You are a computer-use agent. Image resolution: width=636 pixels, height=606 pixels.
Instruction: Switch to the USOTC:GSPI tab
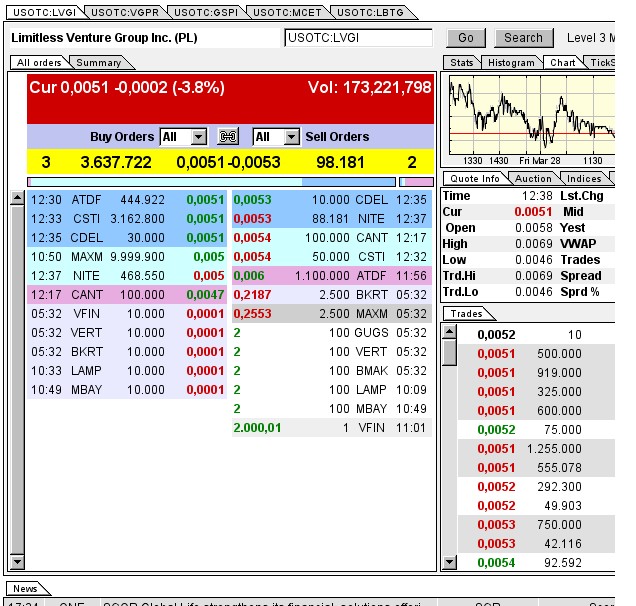[206, 13]
